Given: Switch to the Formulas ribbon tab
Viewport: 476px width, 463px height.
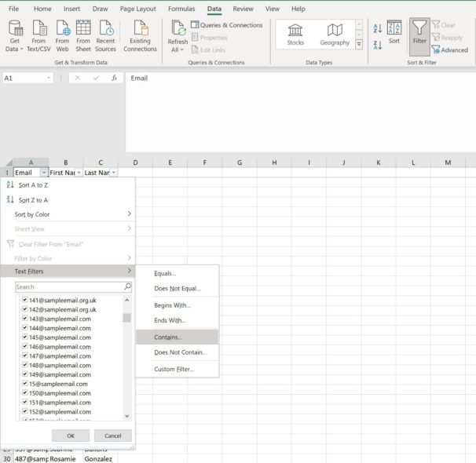Looking at the screenshot, I should [x=181, y=9].
